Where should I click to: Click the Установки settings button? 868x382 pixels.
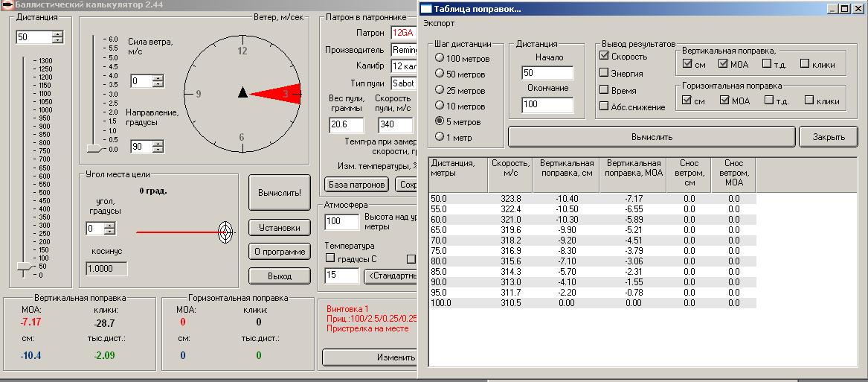[x=279, y=227]
